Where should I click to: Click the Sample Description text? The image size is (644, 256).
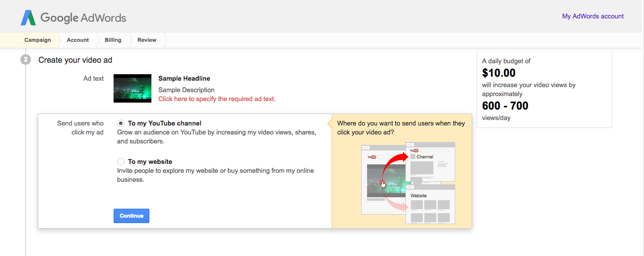tap(186, 90)
